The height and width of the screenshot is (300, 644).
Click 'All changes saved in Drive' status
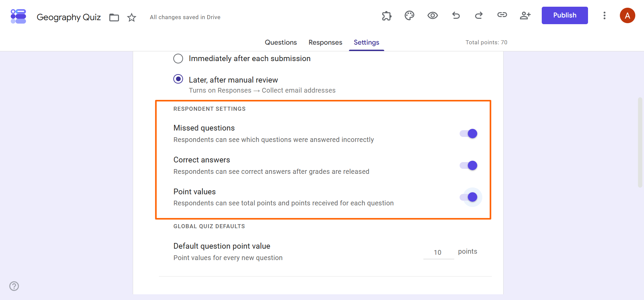point(185,17)
